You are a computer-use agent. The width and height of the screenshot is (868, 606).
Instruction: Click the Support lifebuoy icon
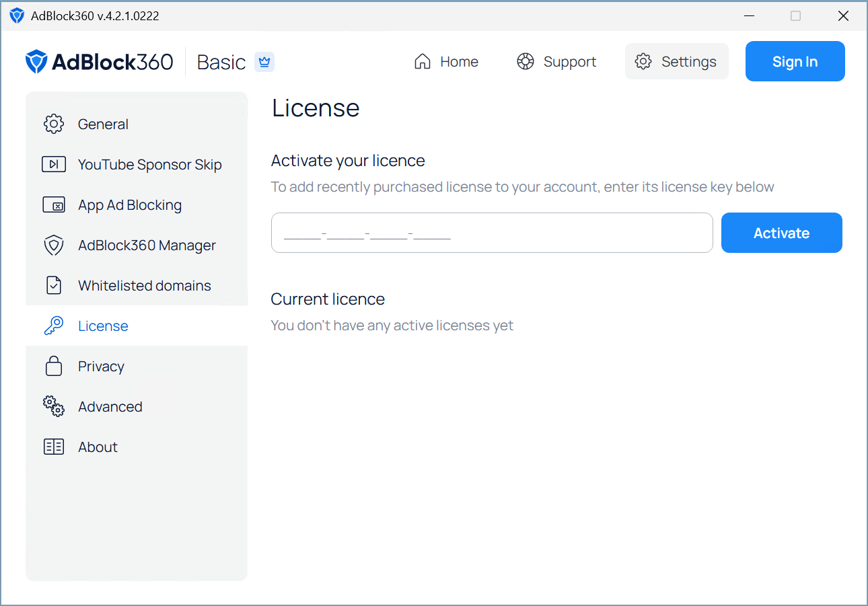tap(525, 62)
